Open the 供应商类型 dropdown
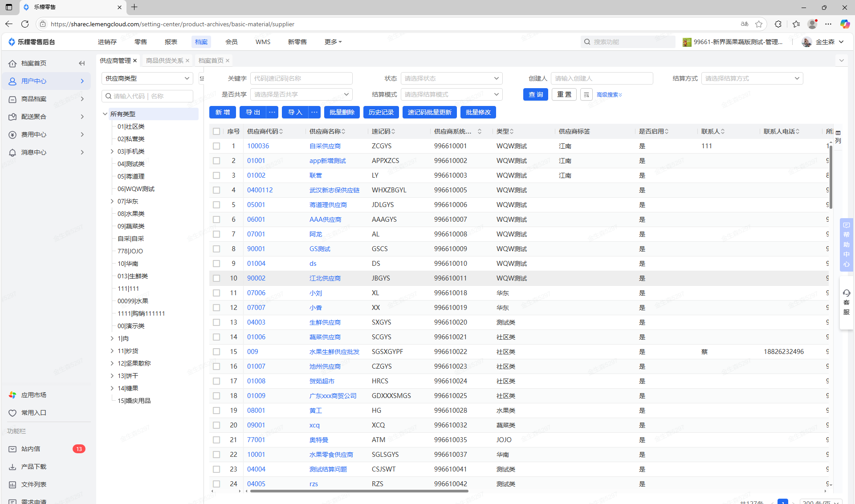The image size is (855, 504). 147,78
